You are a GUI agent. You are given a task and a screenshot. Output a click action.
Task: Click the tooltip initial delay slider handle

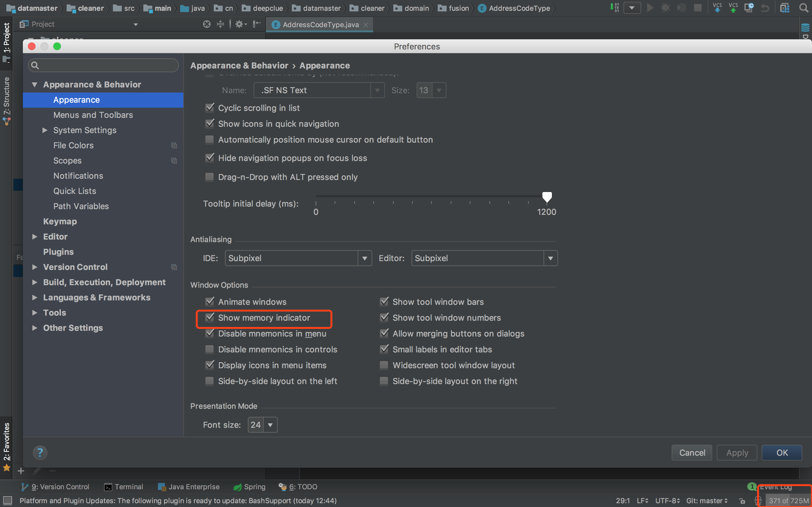pyautogui.click(x=547, y=197)
